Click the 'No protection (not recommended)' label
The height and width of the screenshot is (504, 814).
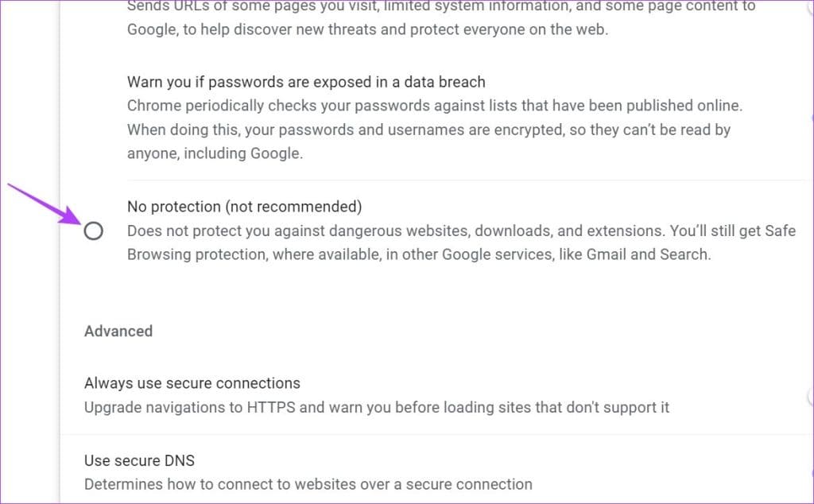tap(244, 207)
